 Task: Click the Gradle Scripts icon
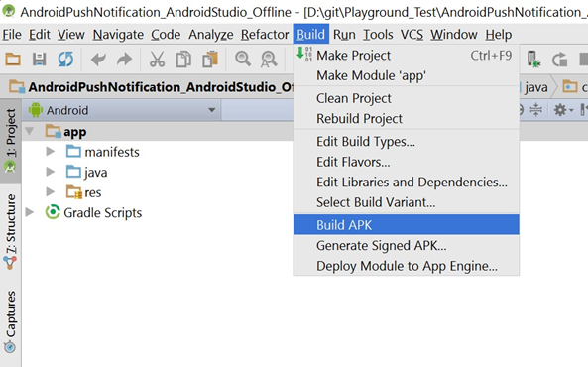click(x=53, y=212)
